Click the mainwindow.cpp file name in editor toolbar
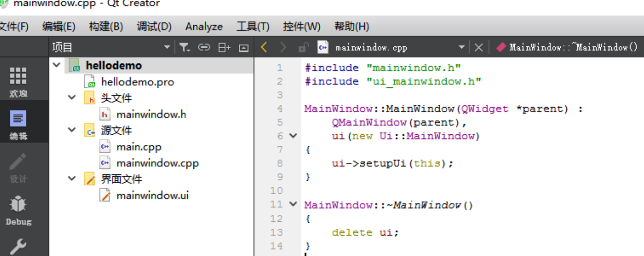The height and width of the screenshot is (256, 644). [x=371, y=47]
